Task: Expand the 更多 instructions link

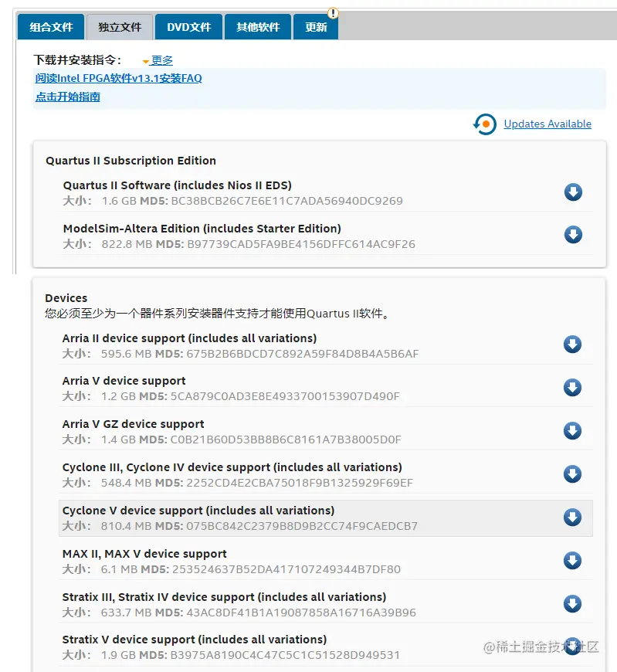Action: coord(161,60)
